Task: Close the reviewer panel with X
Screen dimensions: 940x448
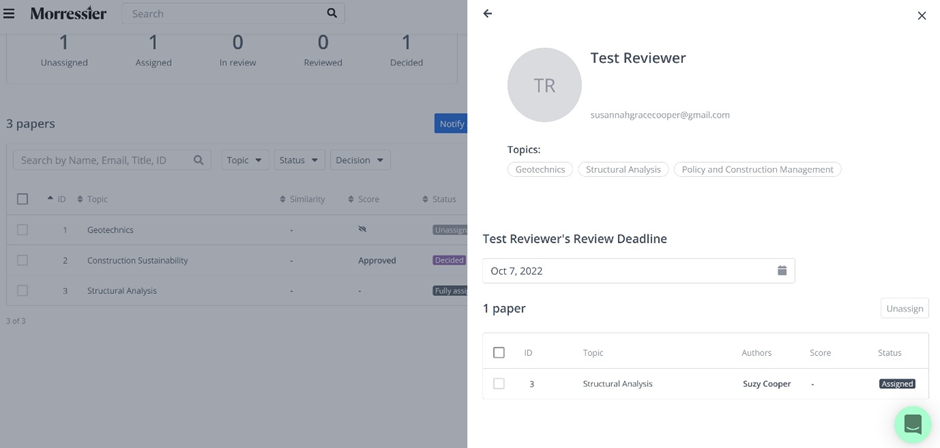Action: point(921,15)
